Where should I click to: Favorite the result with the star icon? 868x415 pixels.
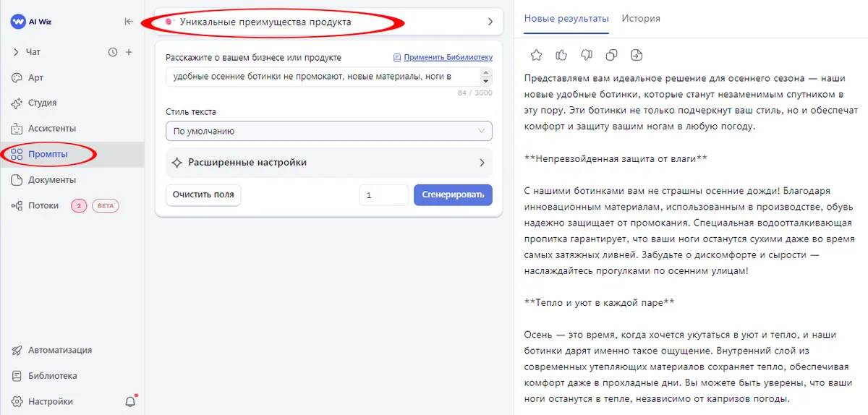(x=536, y=55)
